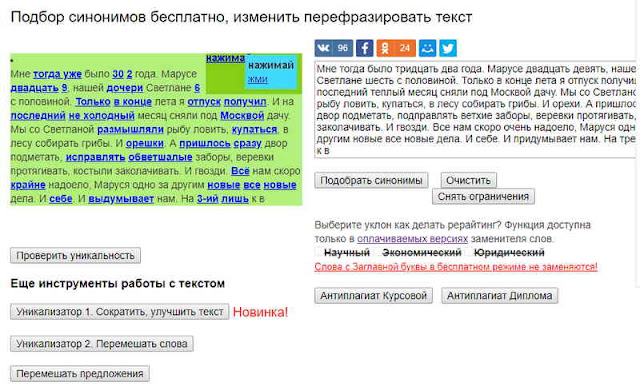Share via Moi Mir smiley icon
The image size is (640, 386).
click(x=427, y=48)
